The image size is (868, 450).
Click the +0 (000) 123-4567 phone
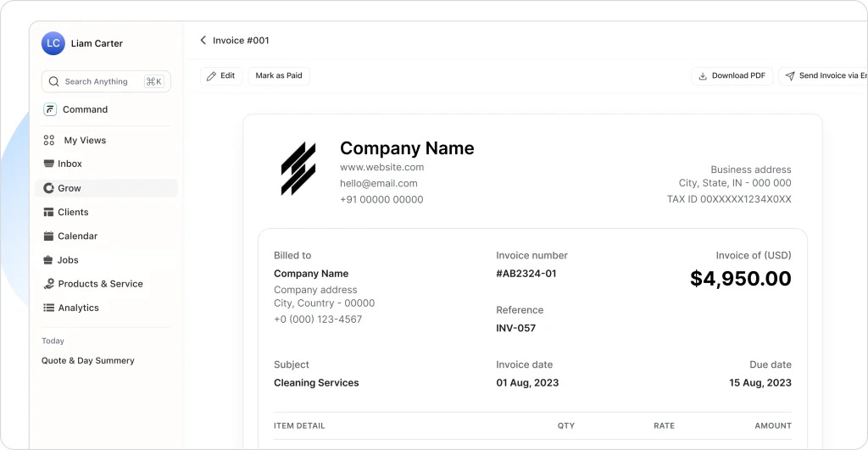pyautogui.click(x=318, y=319)
